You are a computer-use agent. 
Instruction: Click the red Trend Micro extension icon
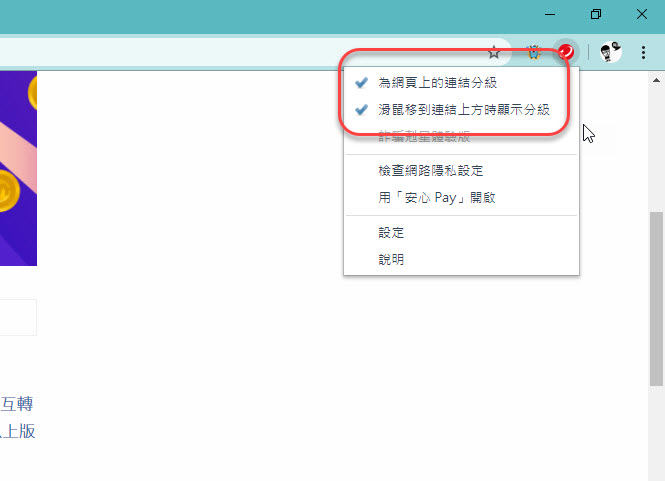click(x=565, y=53)
